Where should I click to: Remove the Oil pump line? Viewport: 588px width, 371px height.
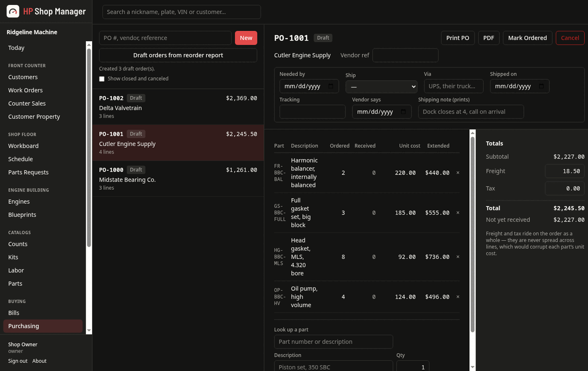tap(458, 297)
